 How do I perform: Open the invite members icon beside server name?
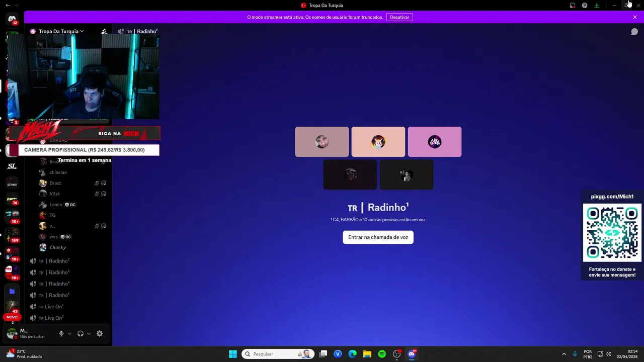pos(104,31)
